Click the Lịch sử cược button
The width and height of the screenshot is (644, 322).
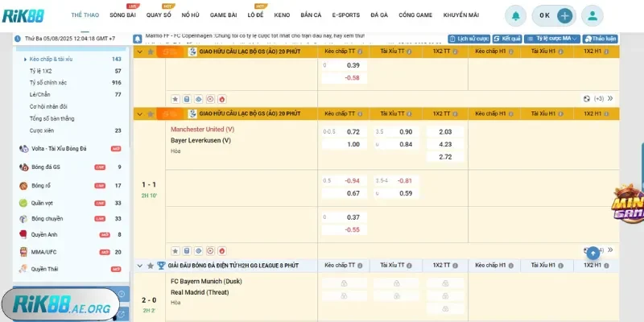coord(468,39)
